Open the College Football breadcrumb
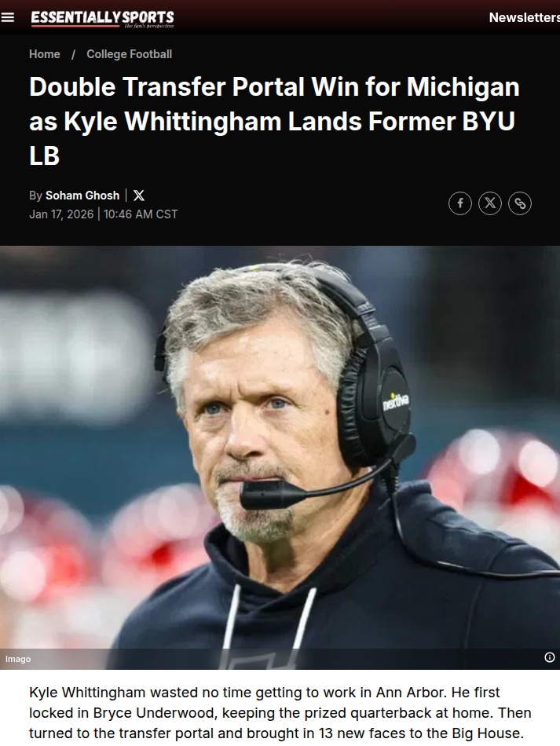 [x=129, y=54]
